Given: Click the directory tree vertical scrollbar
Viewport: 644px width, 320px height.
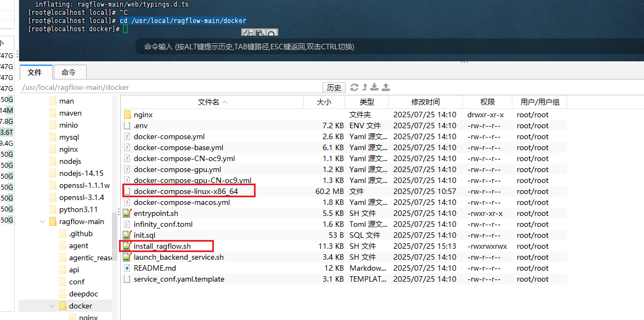Looking at the screenshot, I should tap(115, 238).
